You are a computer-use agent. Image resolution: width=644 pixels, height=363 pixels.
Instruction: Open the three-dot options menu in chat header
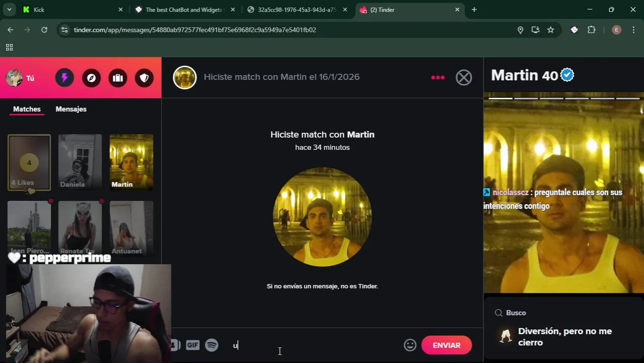pos(438,77)
